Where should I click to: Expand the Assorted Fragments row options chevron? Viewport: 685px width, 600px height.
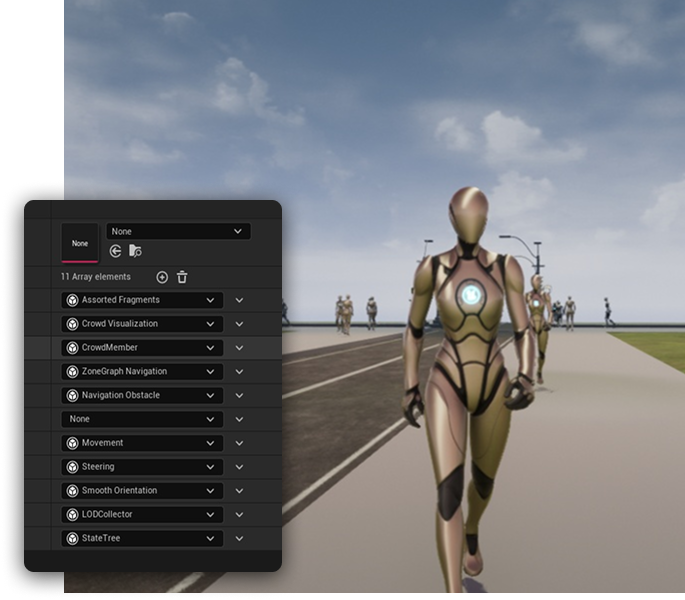(x=239, y=300)
